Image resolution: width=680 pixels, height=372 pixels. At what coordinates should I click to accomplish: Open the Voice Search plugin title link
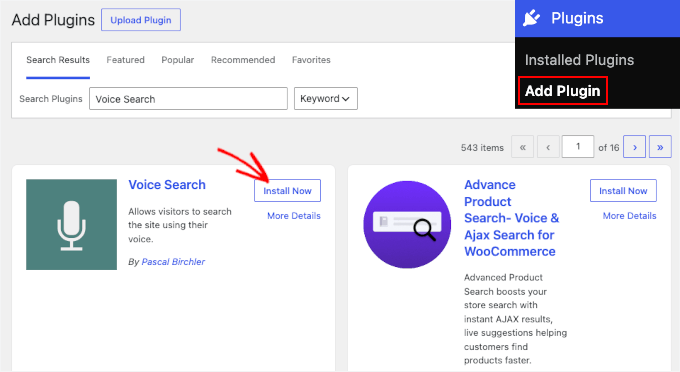tap(167, 185)
